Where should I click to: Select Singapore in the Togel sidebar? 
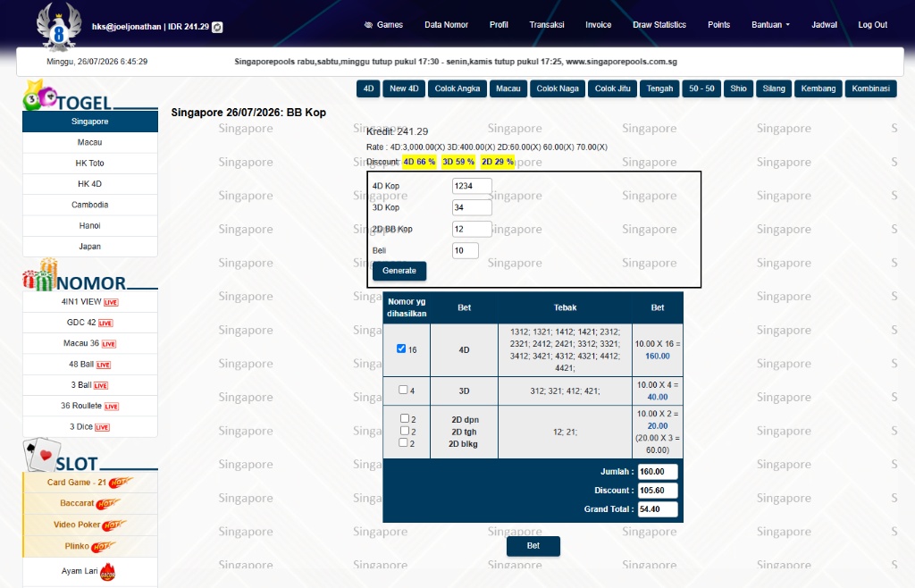click(x=90, y=122)
